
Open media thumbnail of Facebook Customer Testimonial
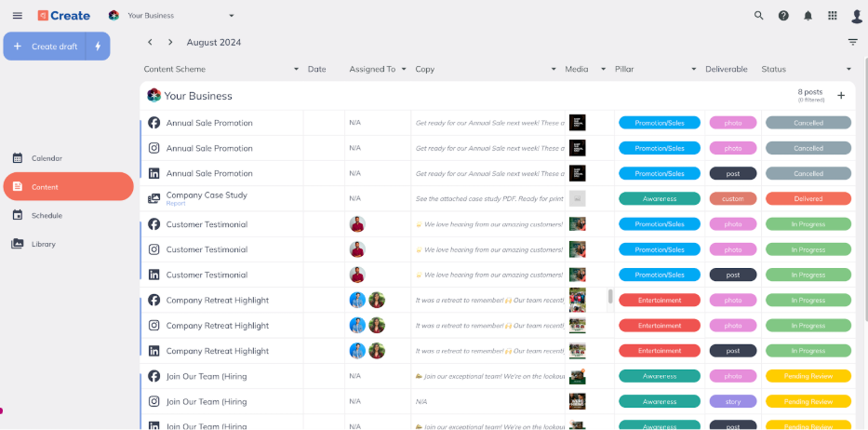(x=578, y=224)
